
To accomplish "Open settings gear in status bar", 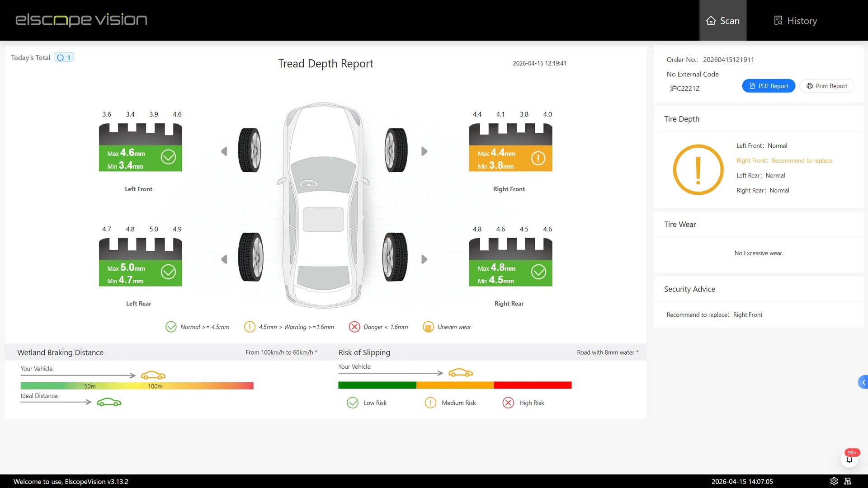I will [x=834, y=481].
